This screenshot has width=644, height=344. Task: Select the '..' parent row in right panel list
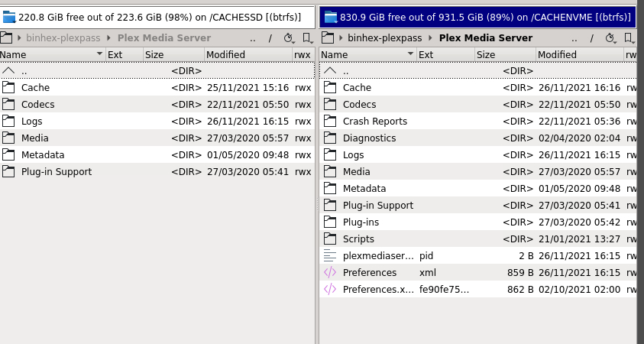coord(478,70)
